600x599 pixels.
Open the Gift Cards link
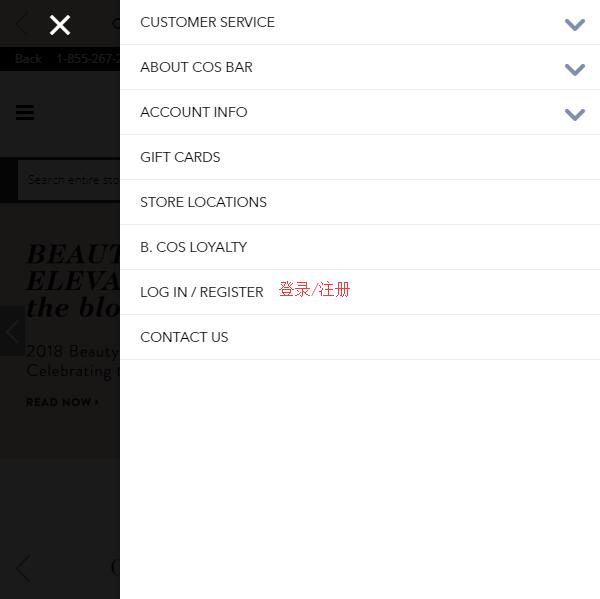pyautogui.click(x=360, y=157)
